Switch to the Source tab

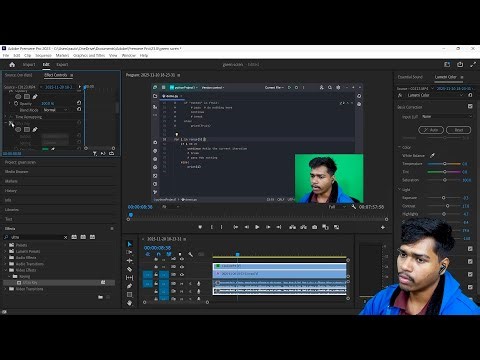(x=19, y=75)
